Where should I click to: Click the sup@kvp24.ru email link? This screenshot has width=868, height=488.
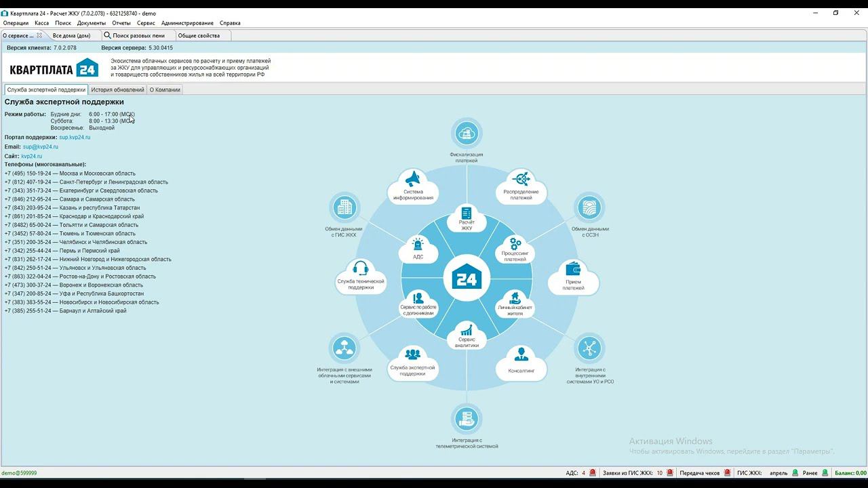pyautogui.click(x=41, y=147)
